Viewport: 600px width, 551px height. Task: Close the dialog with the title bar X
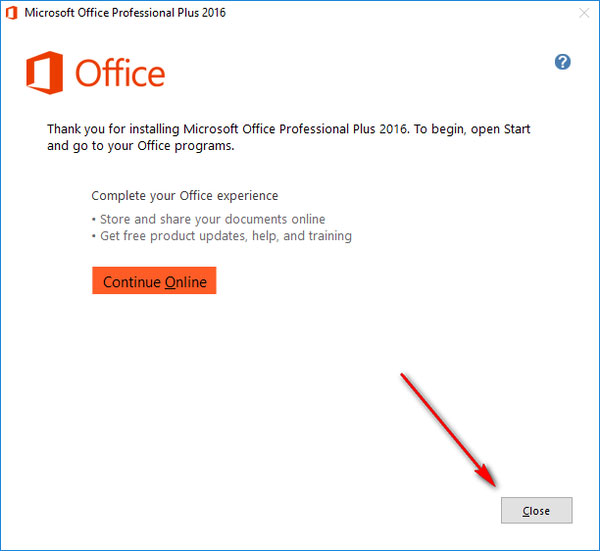582,14
